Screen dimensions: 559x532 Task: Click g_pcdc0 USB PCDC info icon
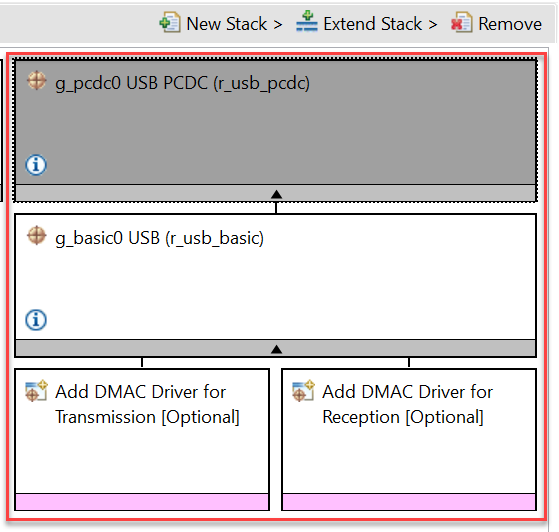(36, 165)
